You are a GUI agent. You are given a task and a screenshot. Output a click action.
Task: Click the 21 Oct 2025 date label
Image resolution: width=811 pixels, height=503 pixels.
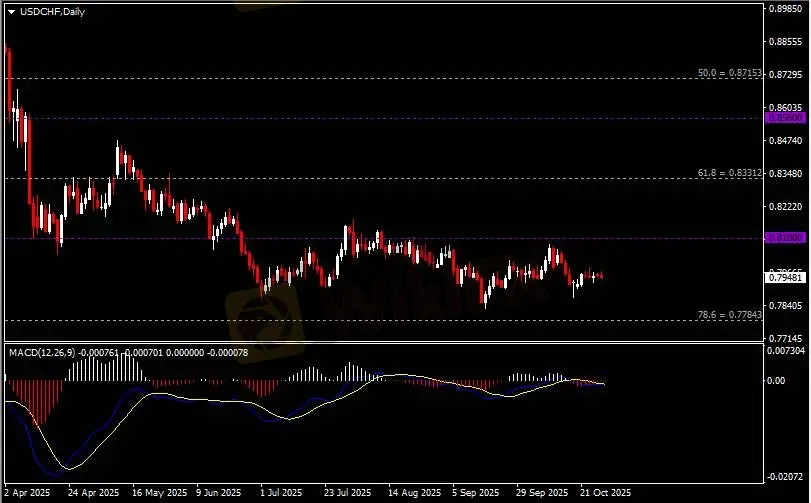click(606, 493)
